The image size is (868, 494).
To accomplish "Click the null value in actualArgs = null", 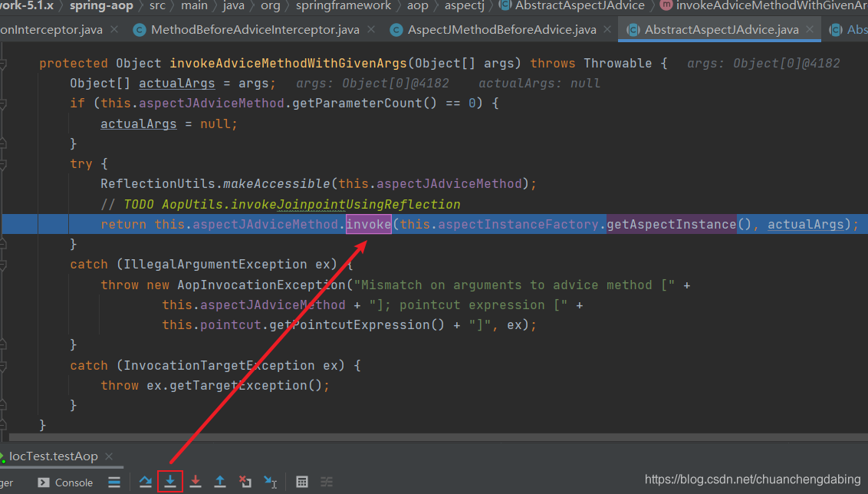I will (x=215, y=124).
